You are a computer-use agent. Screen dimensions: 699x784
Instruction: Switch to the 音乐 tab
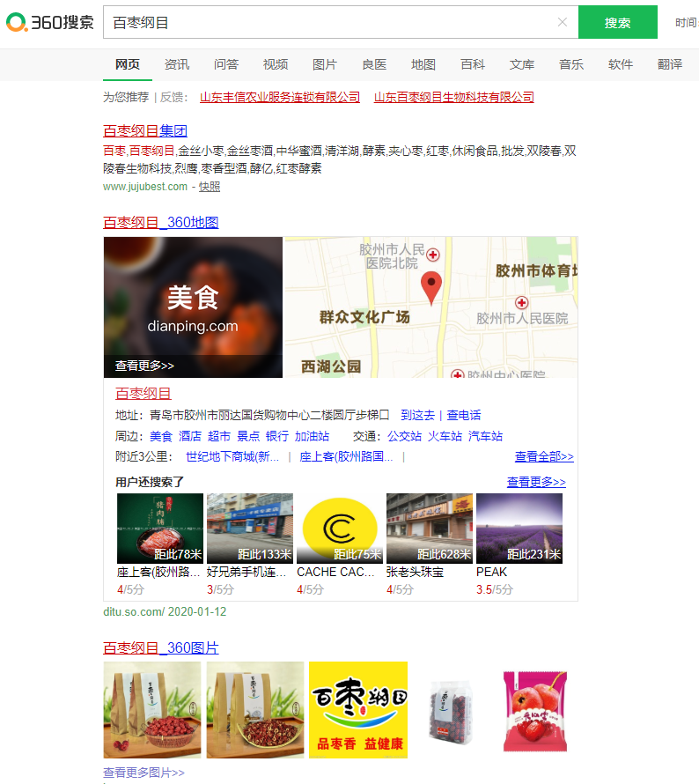[x=571, y=64]
